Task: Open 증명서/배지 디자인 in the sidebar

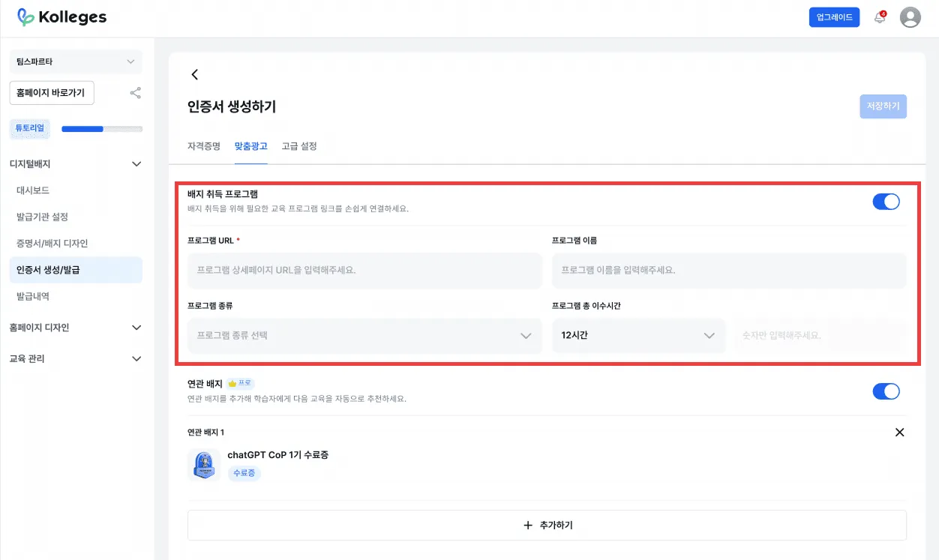Action: pyautogui.click(x=52, y=244)
